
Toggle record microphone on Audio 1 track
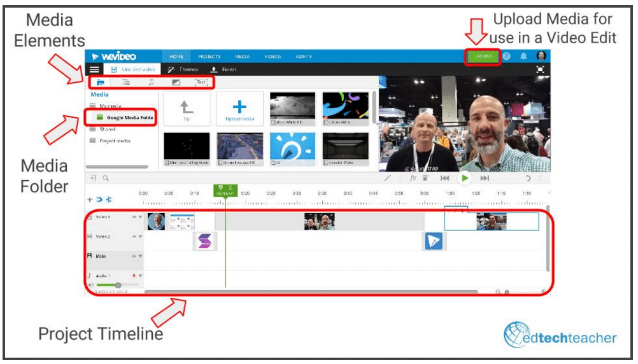click(x=134, y=276)
